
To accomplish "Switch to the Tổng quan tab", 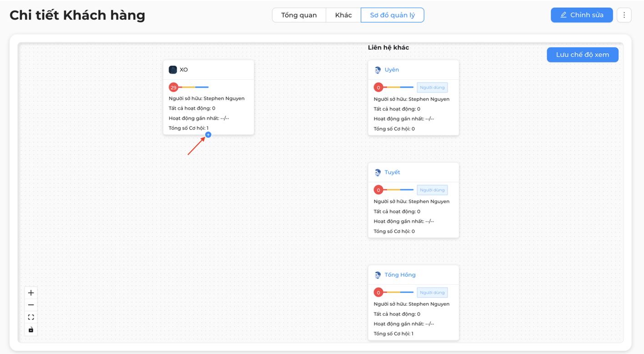I will tap(299, 15).
